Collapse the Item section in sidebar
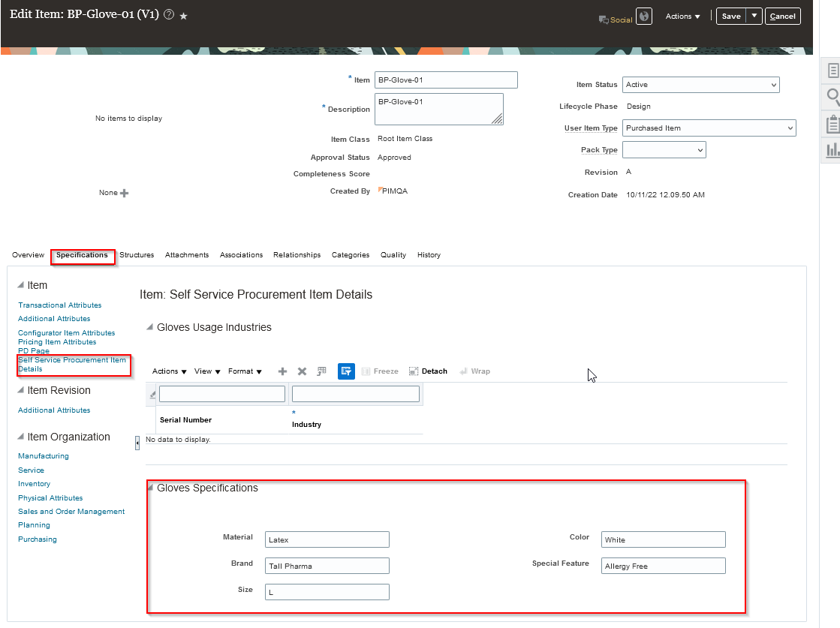 20,285
